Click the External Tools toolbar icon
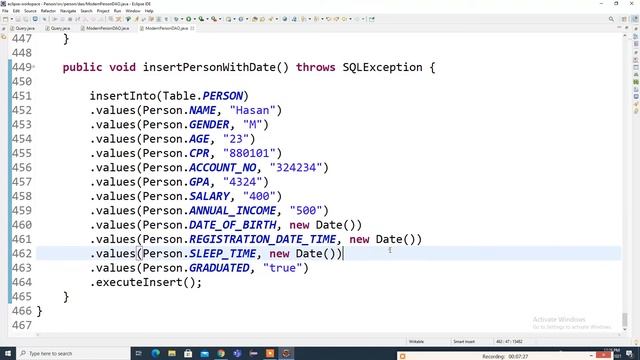Viewport: 640px width, 360px height. pos(214,19)
